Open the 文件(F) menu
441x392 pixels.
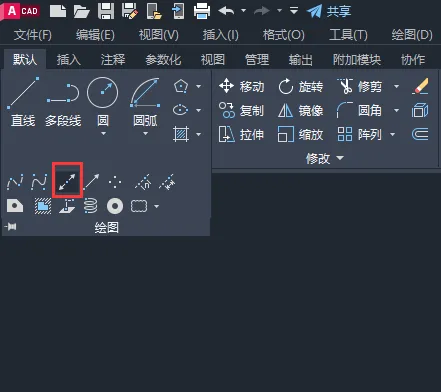(x=33, y=35)
